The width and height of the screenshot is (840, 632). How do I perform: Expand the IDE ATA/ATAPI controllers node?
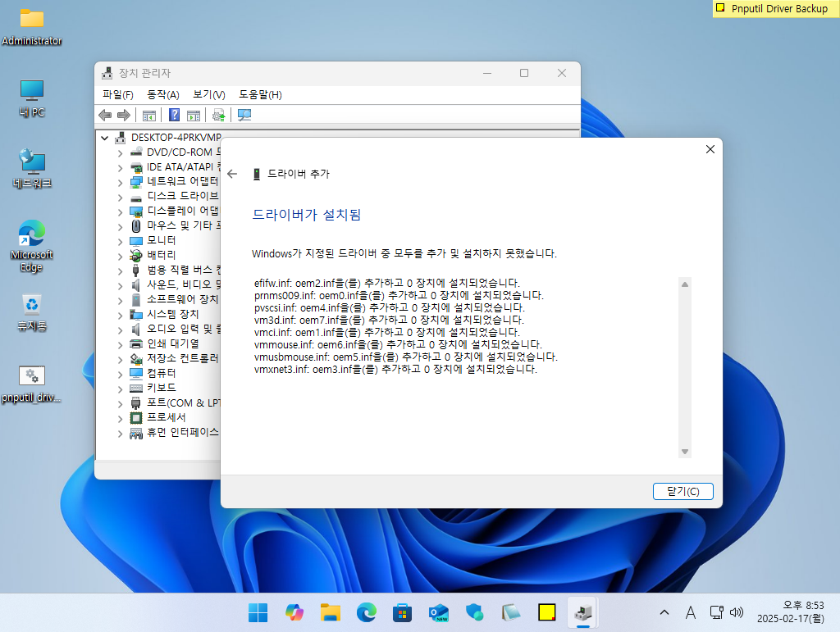[x=120, y=167]
